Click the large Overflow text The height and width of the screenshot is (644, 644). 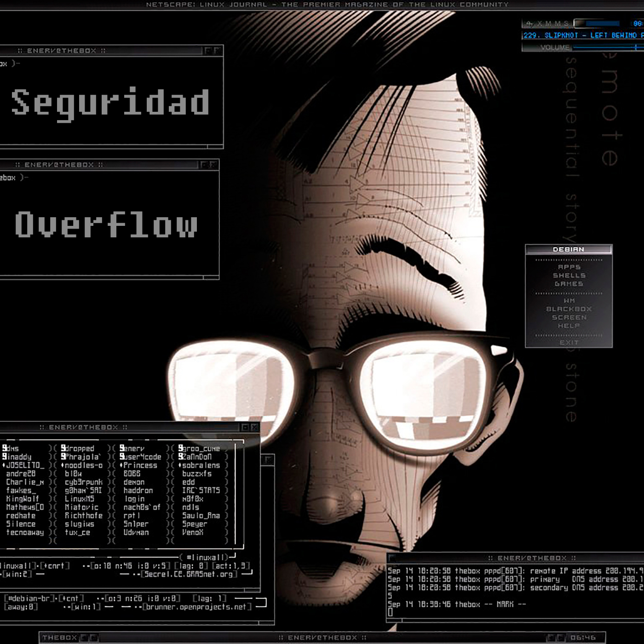(x=106, y=225)
